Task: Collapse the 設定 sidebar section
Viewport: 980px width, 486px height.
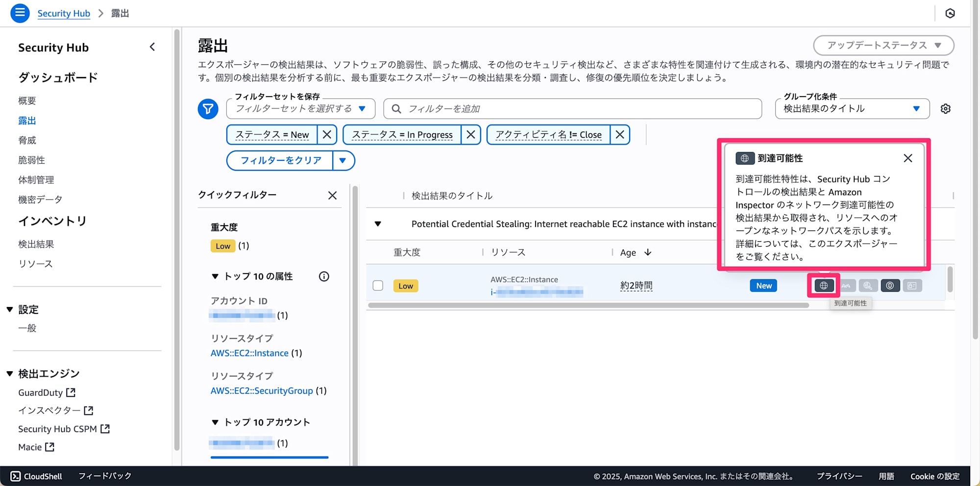Action: click(9, 309)
